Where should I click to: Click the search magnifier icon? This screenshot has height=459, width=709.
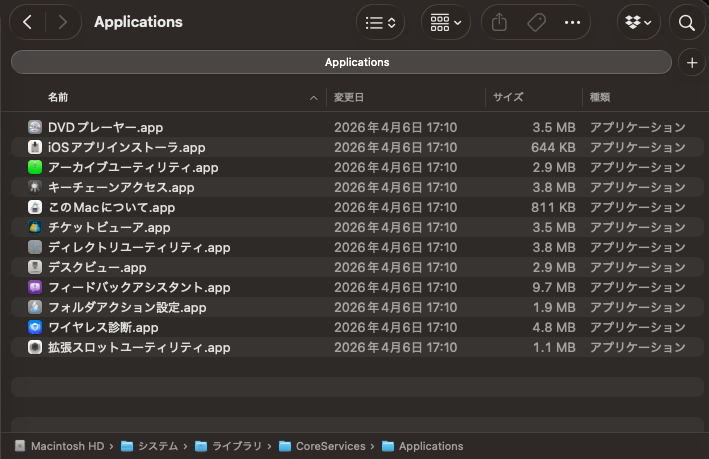(x=687, y=23)
